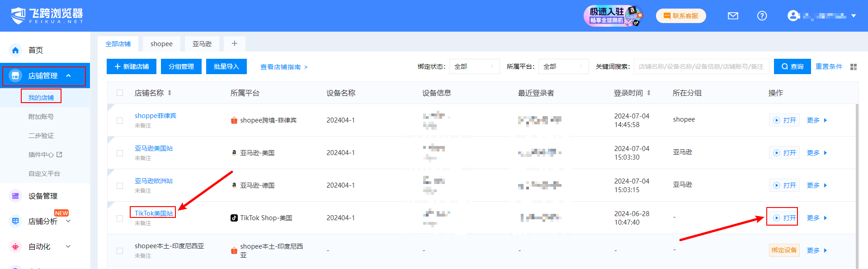Open the 绑定状态 dropdown

coord(474,66)
